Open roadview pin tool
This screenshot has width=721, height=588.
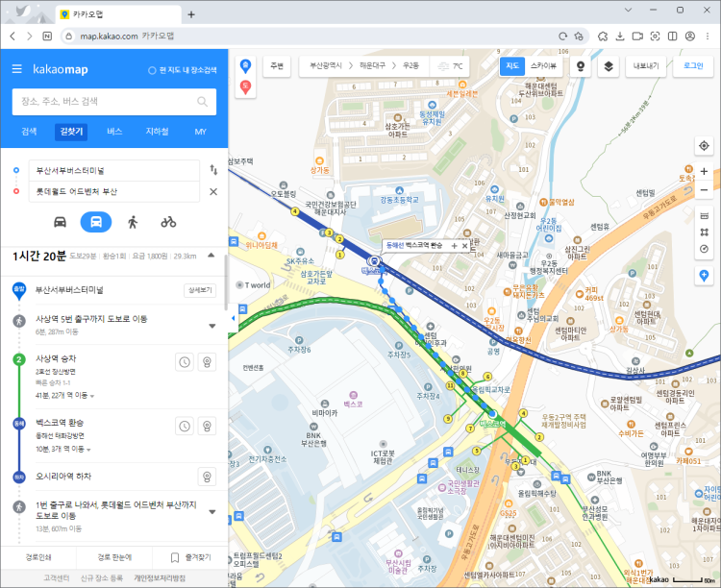point(581,66)
